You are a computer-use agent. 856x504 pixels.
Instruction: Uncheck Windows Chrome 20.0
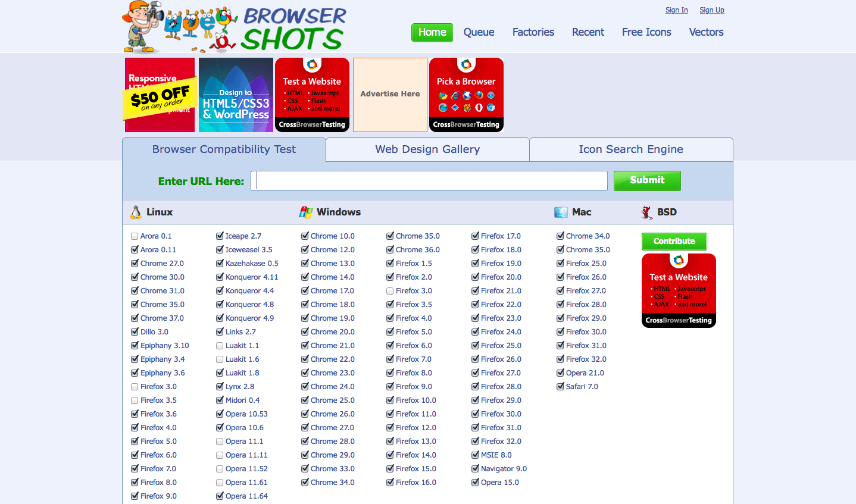tap(305, 331)
